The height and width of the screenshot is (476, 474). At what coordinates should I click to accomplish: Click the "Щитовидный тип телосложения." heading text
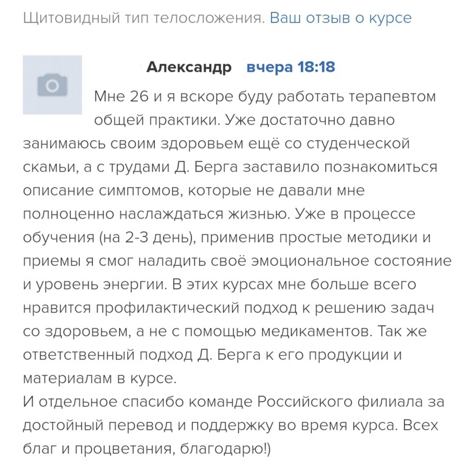point(144,18)
